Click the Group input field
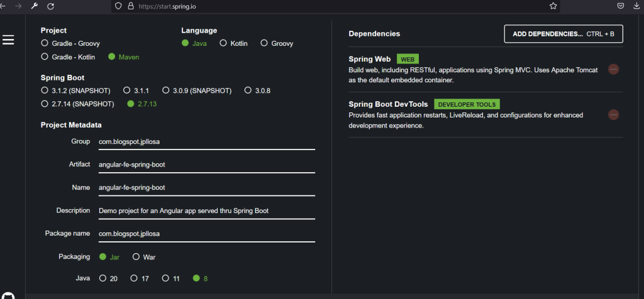Viewport: 644px width, 299px height. coord(206,142)
